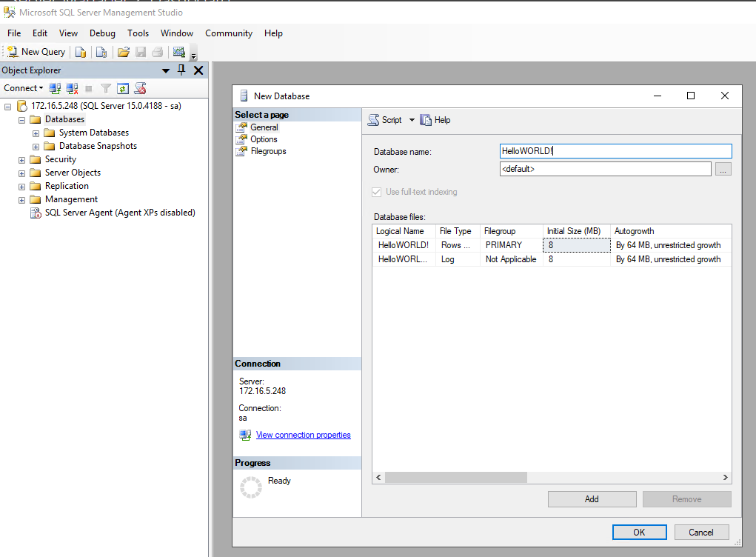Open the toolbar options overflow arrow
The height and width of the screenshot is (557, 756).
194,55
